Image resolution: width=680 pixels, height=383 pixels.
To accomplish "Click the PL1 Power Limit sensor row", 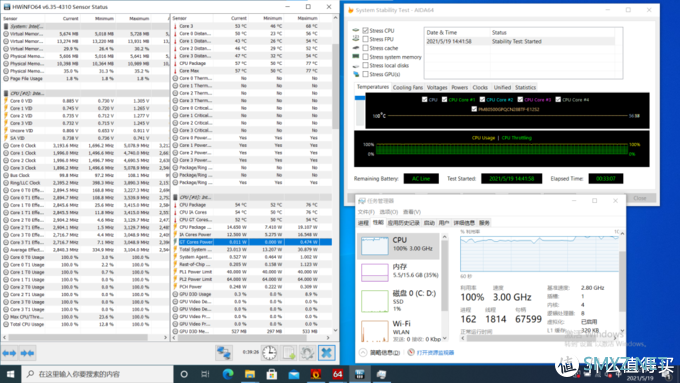I will [x=253, y=272].
